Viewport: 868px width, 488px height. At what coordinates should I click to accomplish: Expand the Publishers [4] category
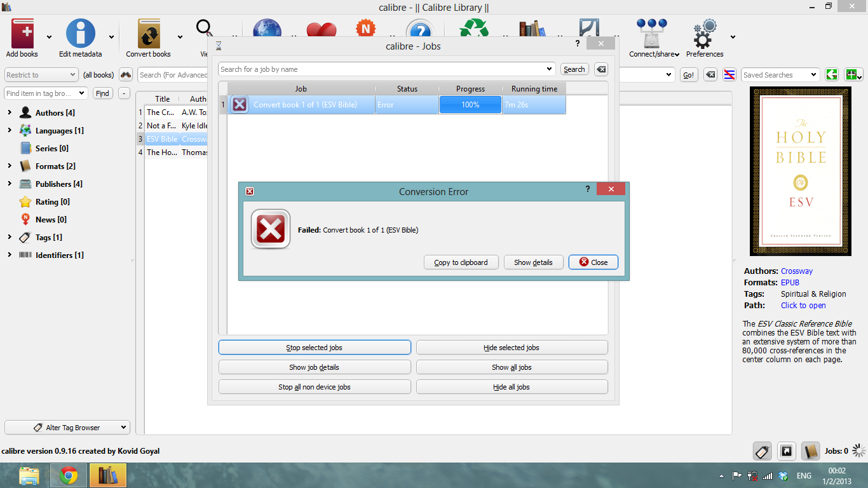(x=10, y=184)
